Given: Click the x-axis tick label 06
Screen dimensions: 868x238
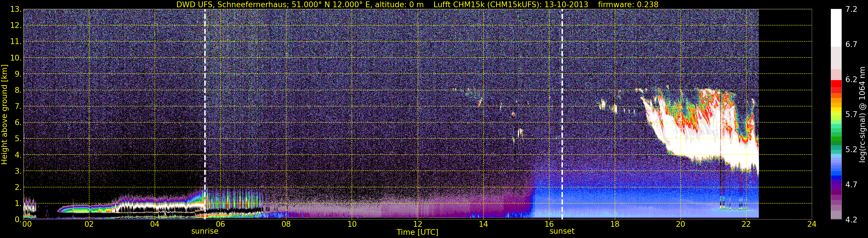Looking at the screenshot, I should tap(220, 224).
